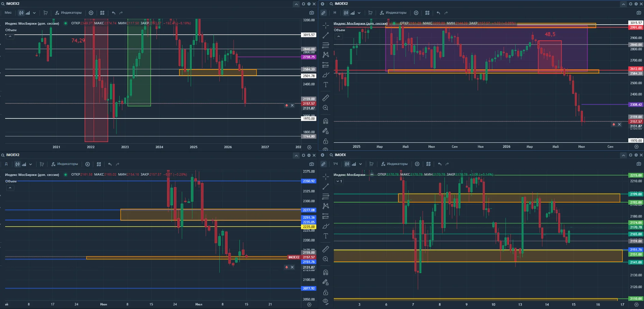Image resolution: width=644 pixels, height=309 pixels.
Task: Toggle drawing toolbar pencil in top-right chart
Action: coord(323,13)
